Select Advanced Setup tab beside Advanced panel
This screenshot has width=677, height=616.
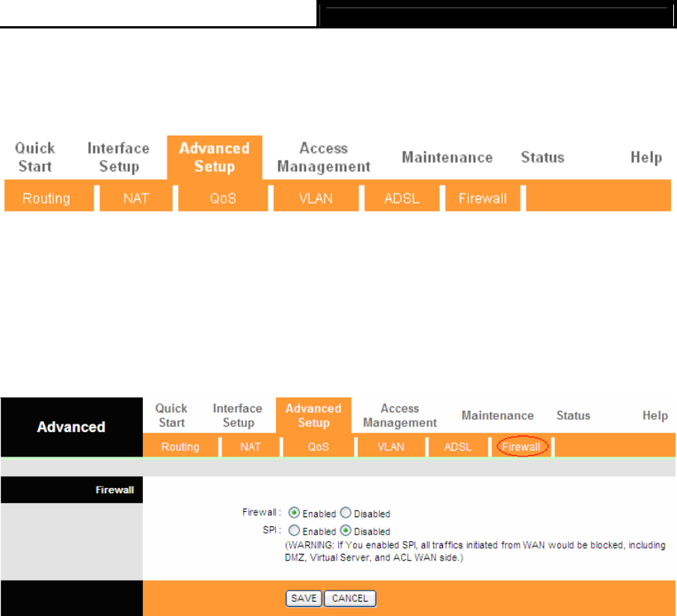[x=313, y=415]
